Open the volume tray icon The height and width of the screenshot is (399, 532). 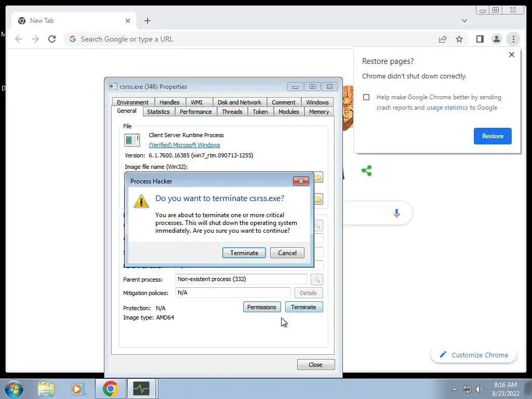(479, 389)
